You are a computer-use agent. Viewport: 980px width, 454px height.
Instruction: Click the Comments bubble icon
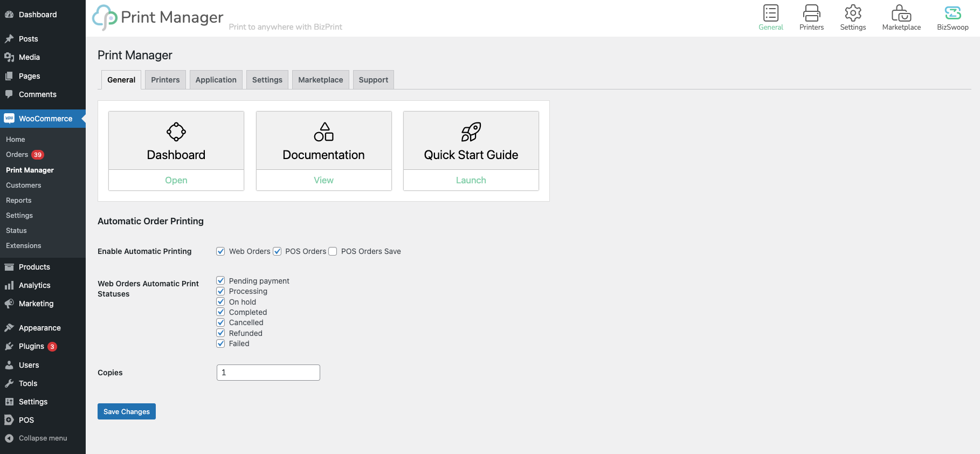coord(9,94)
